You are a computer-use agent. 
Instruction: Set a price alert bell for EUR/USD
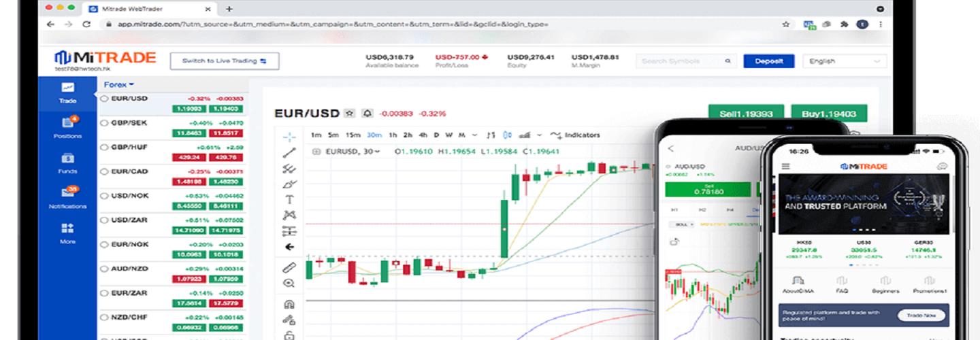(x=367, y=114)
